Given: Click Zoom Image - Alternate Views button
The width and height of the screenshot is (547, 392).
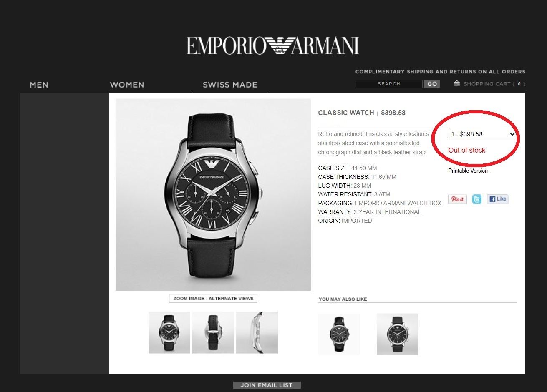Looking at the screenshot, I should 213,299.
